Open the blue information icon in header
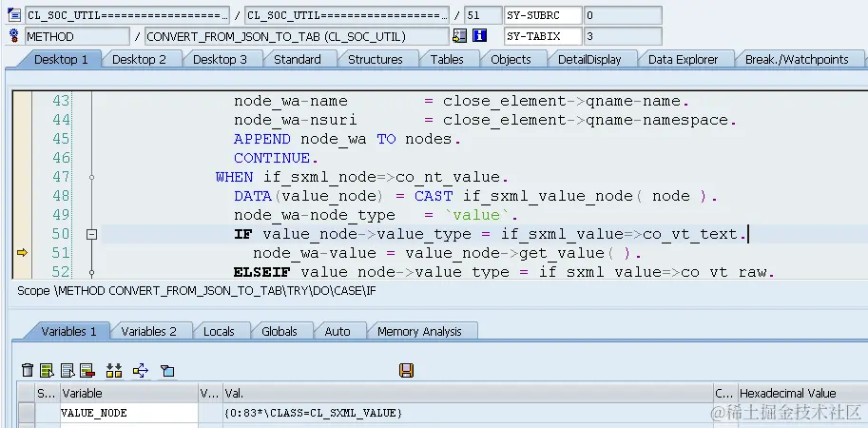868x428 pixels. click(479, 36)
